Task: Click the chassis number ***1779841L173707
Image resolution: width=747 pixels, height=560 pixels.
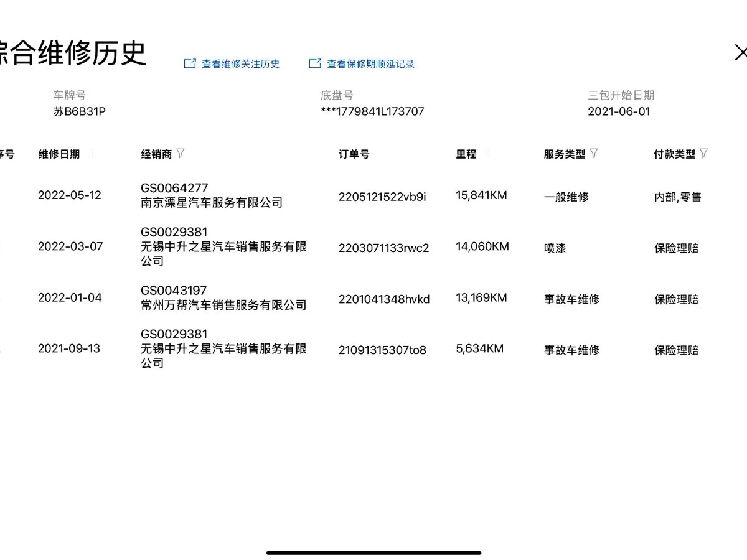Action: coord(372,112)
